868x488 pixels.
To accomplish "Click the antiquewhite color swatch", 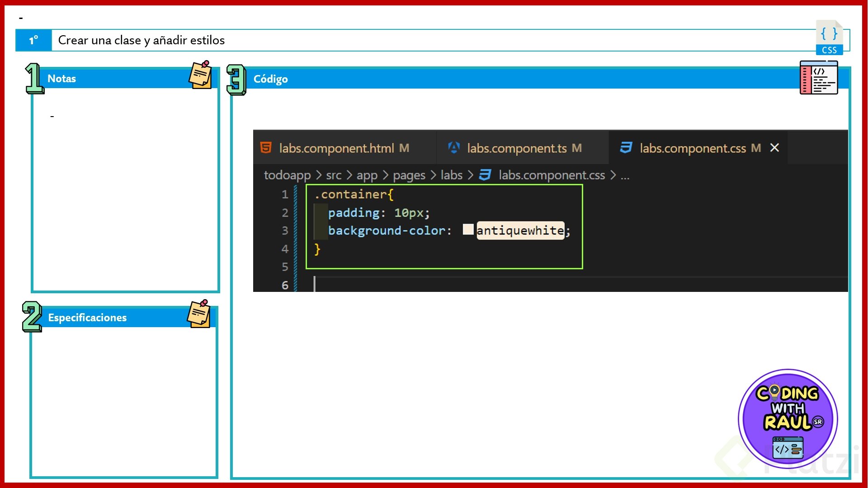I will point(468,230).
